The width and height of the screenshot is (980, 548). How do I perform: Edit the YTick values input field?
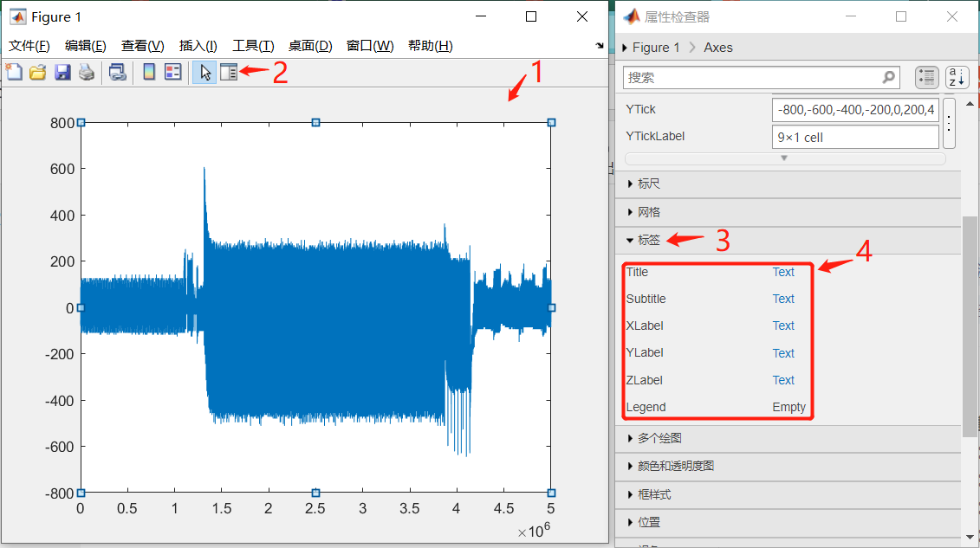click(x=854, y=109)
